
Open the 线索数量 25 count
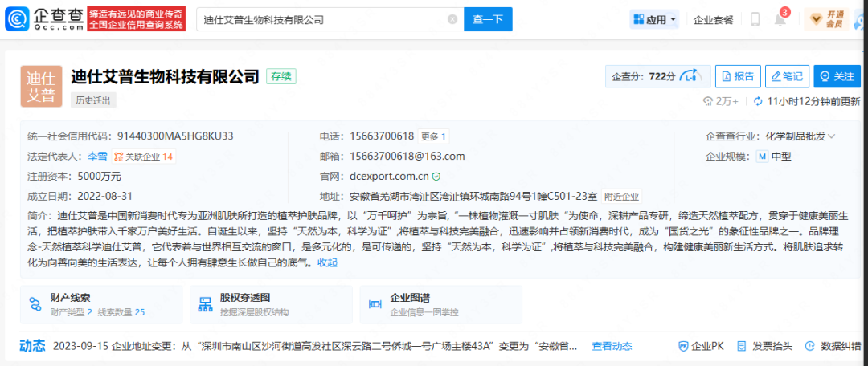(x=121, y=312)
